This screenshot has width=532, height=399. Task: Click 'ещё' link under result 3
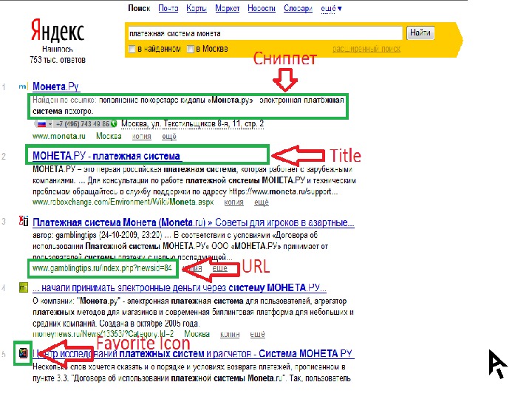tap(220, 268)
